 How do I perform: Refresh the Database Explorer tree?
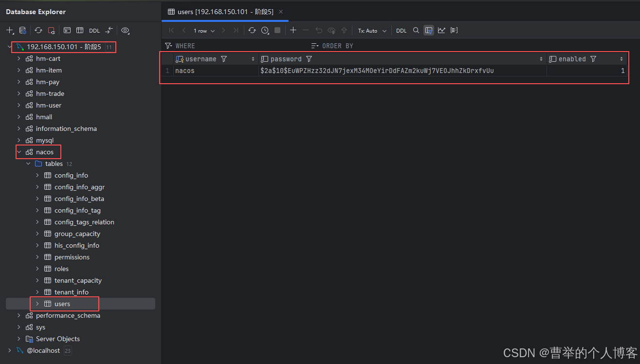[38, 30]
